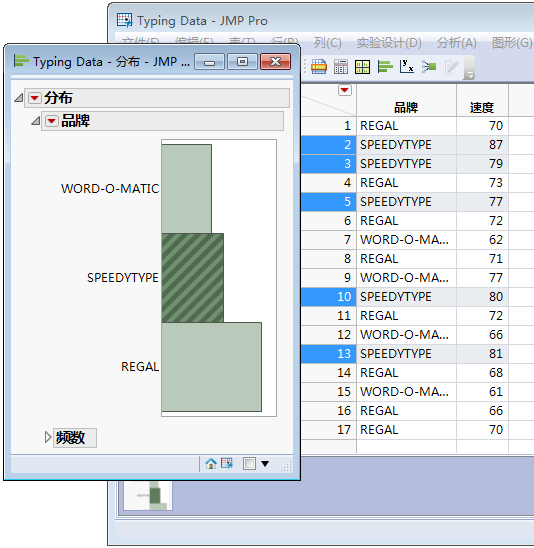Launch Distribution platform from the toolbar
This screenshot has height=548, width=534.
pos(385,66)
